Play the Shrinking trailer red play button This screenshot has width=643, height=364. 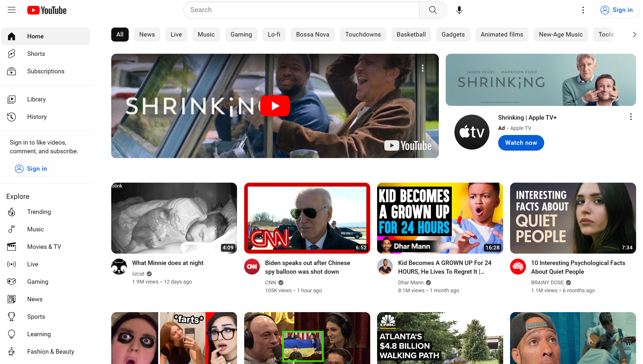coord(275,106)
